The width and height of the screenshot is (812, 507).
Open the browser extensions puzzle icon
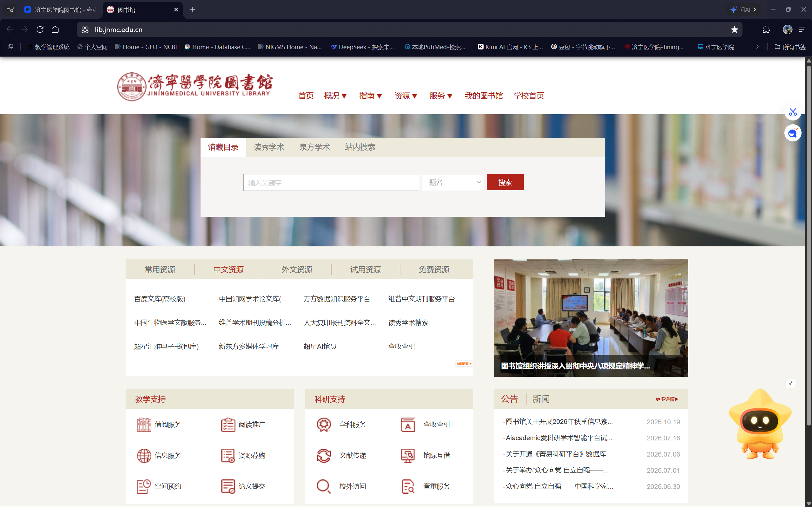click(x=766, y=29)
